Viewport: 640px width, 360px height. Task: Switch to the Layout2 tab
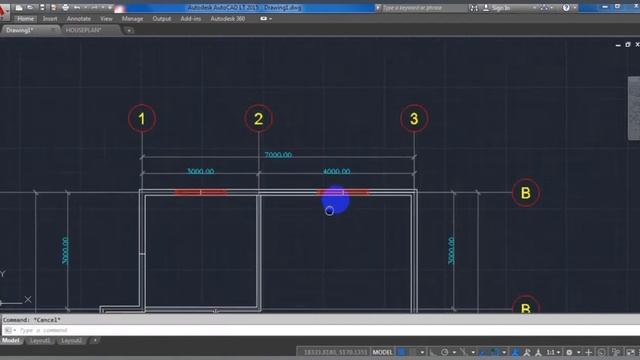point(72,340)
